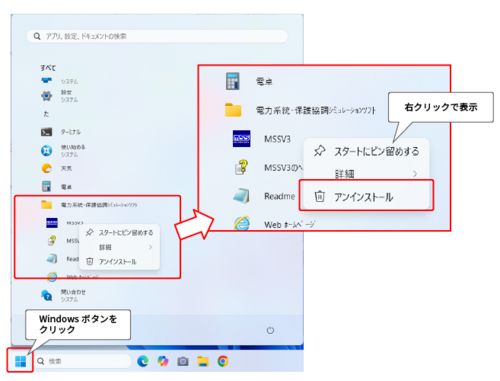Screen dimensions: 500x381
Task: Open the 使い始める app
Action: (x=46, y=150)
